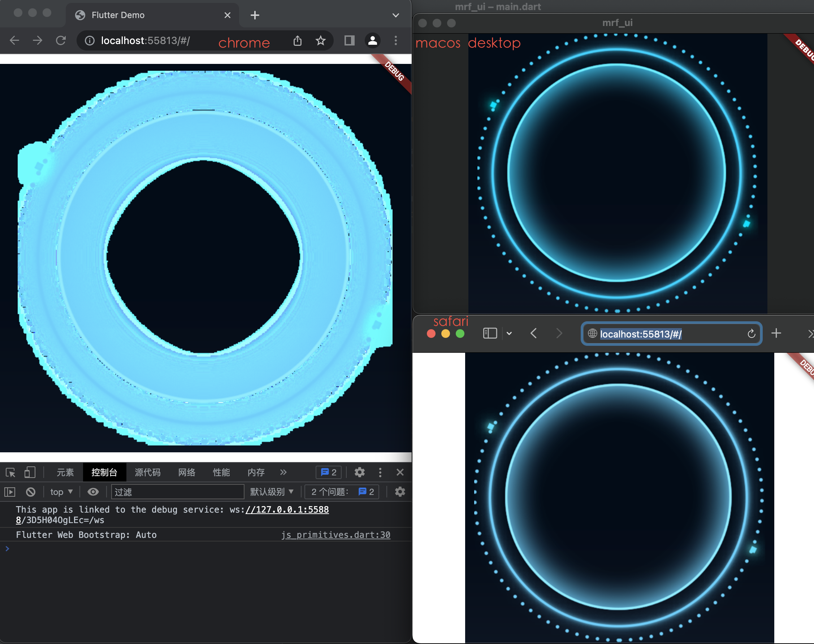The image size is (814, 644).
Task: Open Chrome side panel
Action: click(x=349, y=40)
